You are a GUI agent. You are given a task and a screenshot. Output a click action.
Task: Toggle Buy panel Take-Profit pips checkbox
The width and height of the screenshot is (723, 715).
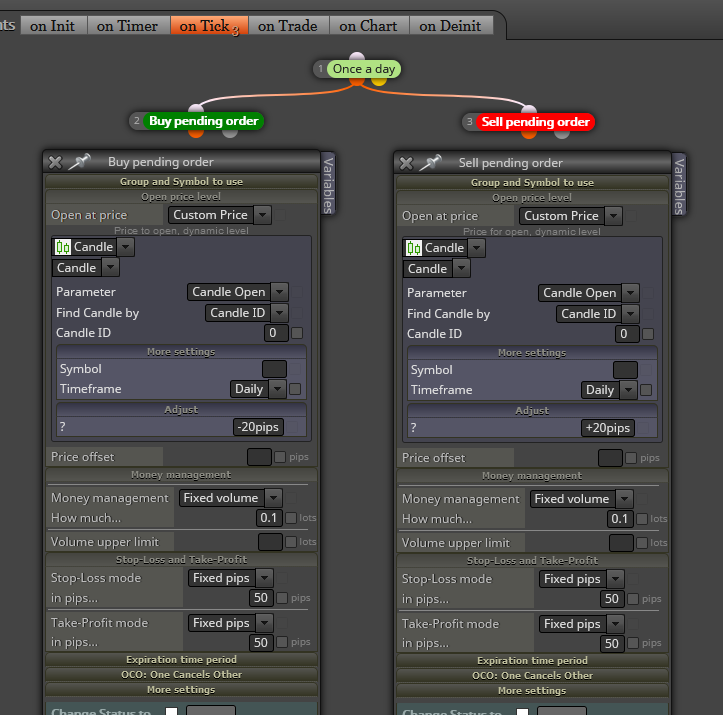point(282,642)
